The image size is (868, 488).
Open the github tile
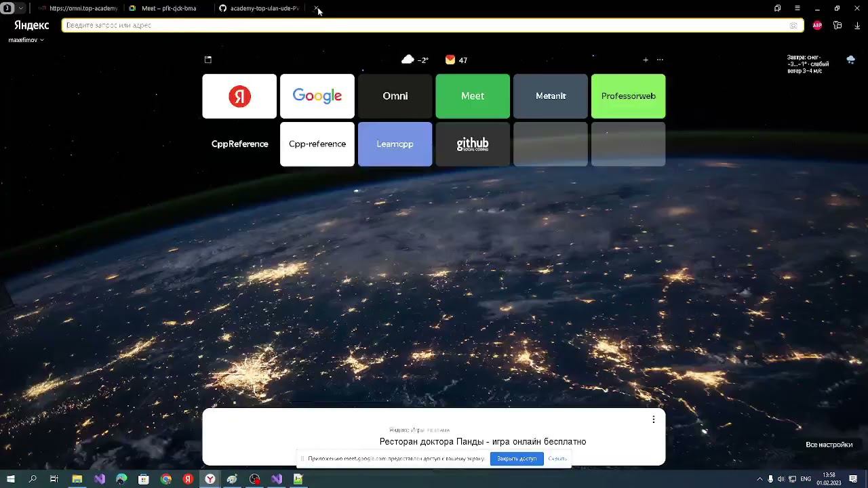click(473, 144)
